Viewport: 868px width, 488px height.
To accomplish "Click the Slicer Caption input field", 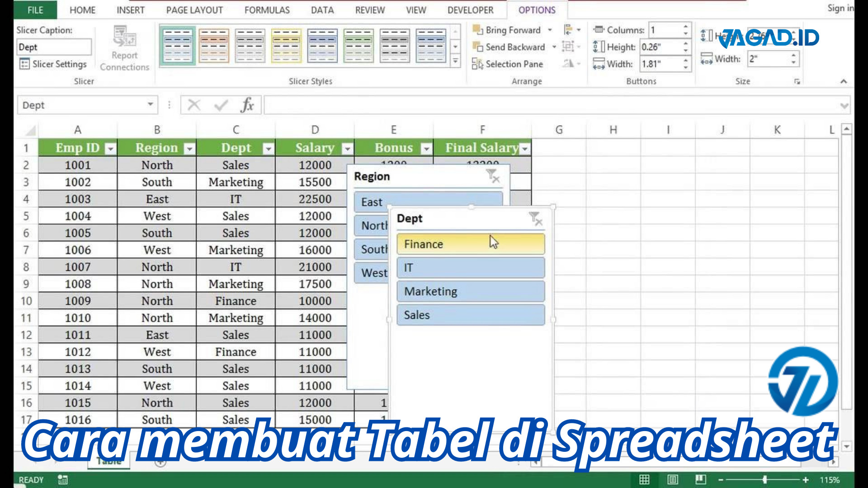I will pos(54,47).
